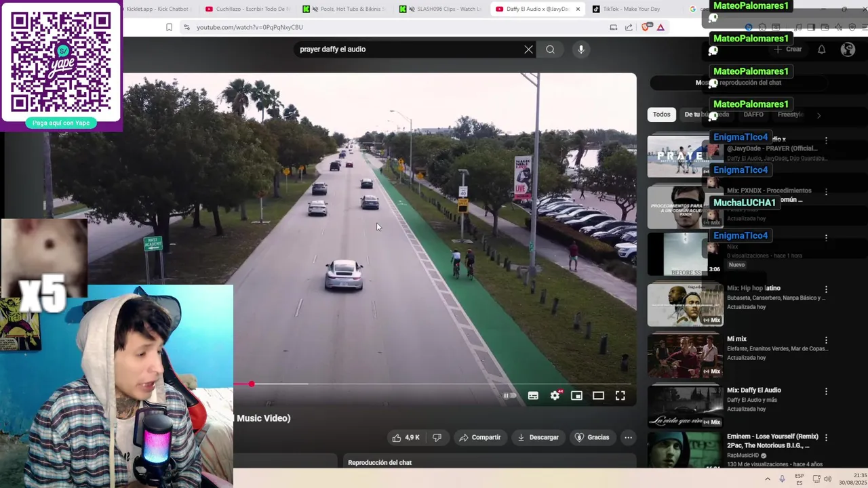Open the Mi mix thumbnail
Screen dimensions: 868x488
pyautogui.click(x=685, y=356)
